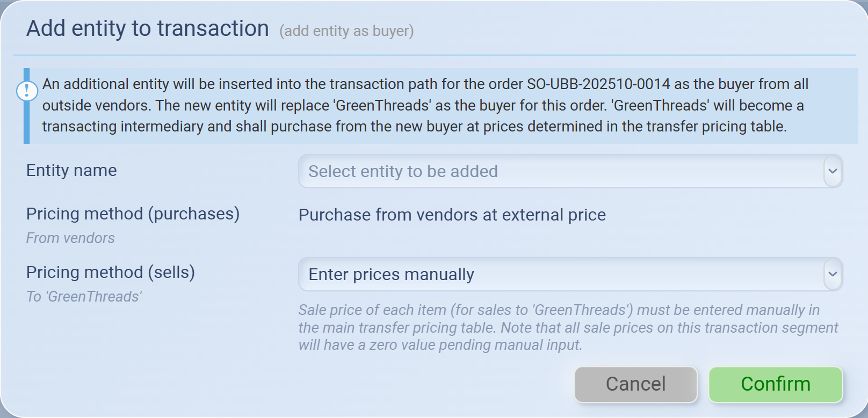
Task: Click the chevron arrow on the entity selector
Action: coord(833,171)
